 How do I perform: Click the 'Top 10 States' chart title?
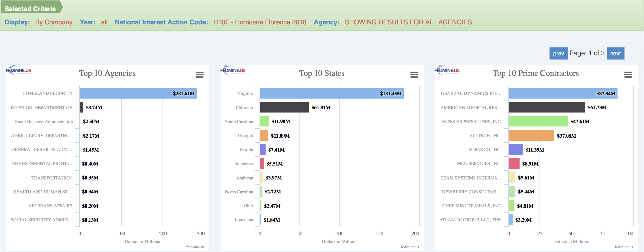click(322, 73)
